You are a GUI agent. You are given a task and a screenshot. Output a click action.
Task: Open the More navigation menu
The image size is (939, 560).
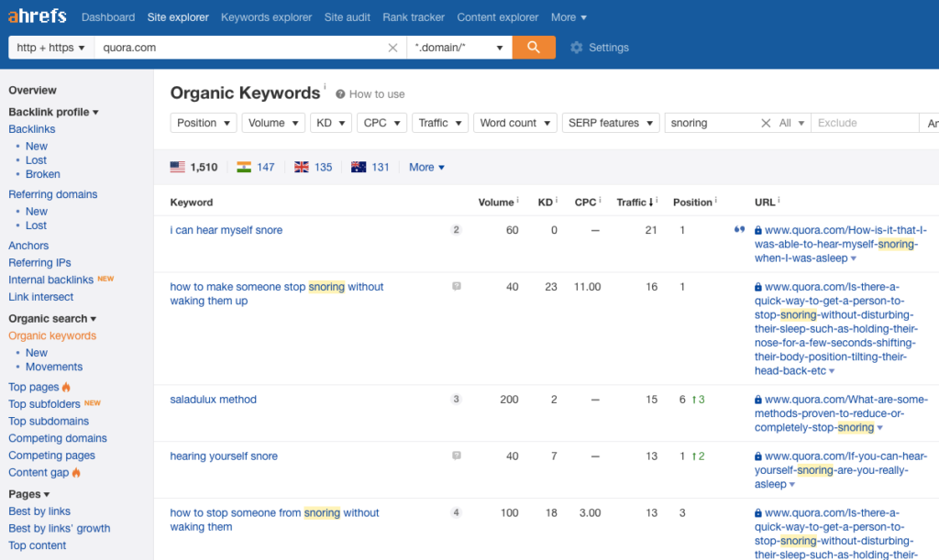(569, 17)
